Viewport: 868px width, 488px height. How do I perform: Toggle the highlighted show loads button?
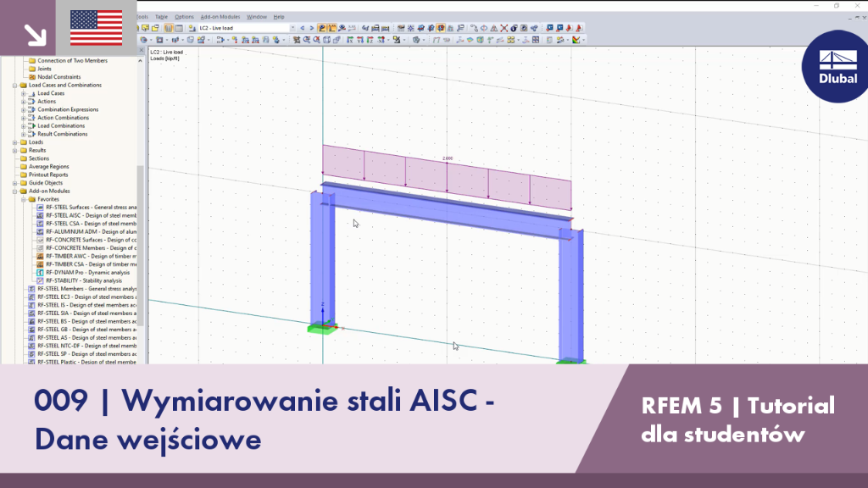[x=321, y=28]
